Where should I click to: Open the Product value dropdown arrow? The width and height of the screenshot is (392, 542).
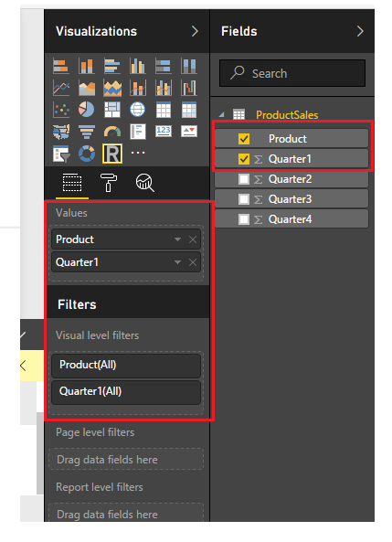click(x=177, y=239)
